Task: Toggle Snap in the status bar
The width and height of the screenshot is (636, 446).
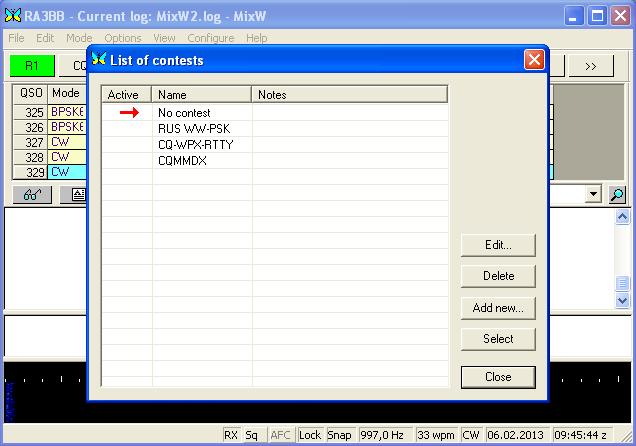Action: click(340, 435)
